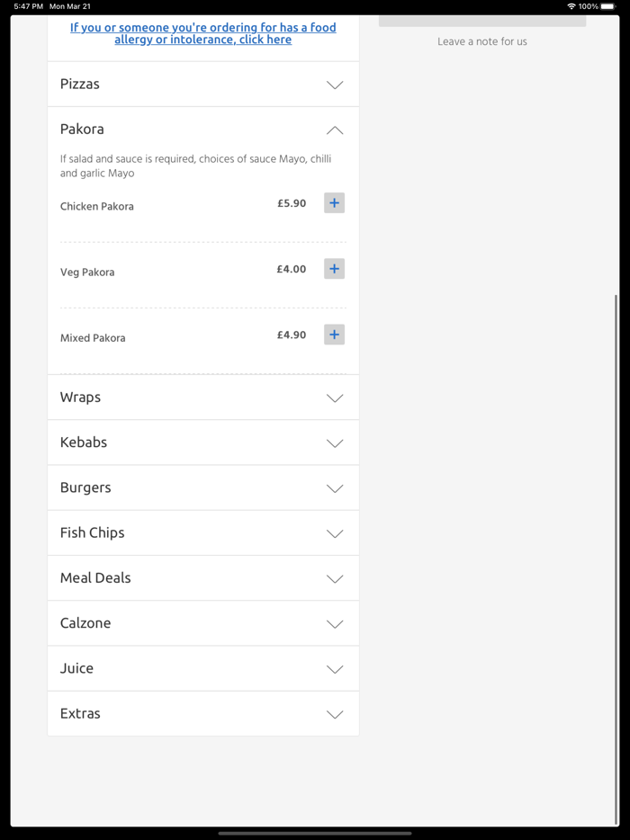Add Chicken Pakora with plus icon
630x840 pixels.
[x=334, y=203]
